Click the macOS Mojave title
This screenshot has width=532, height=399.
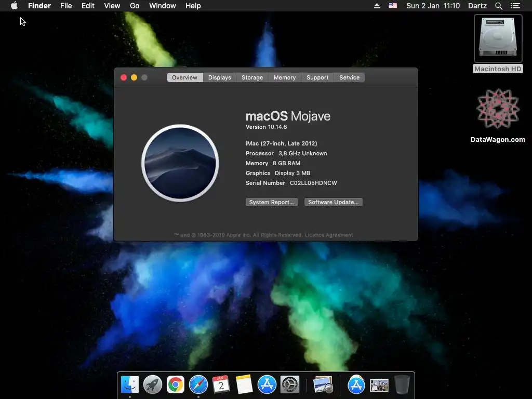(x=288, y=116)
